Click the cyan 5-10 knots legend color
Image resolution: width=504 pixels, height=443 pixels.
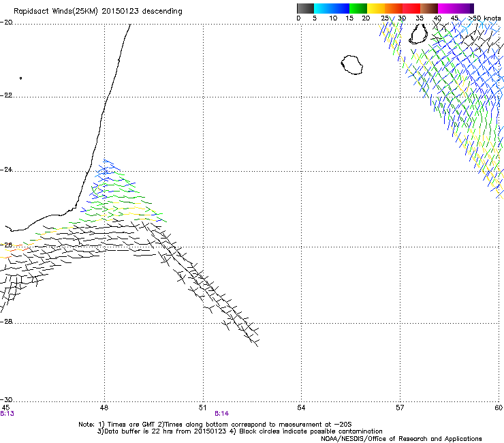[x=323, y=8]
